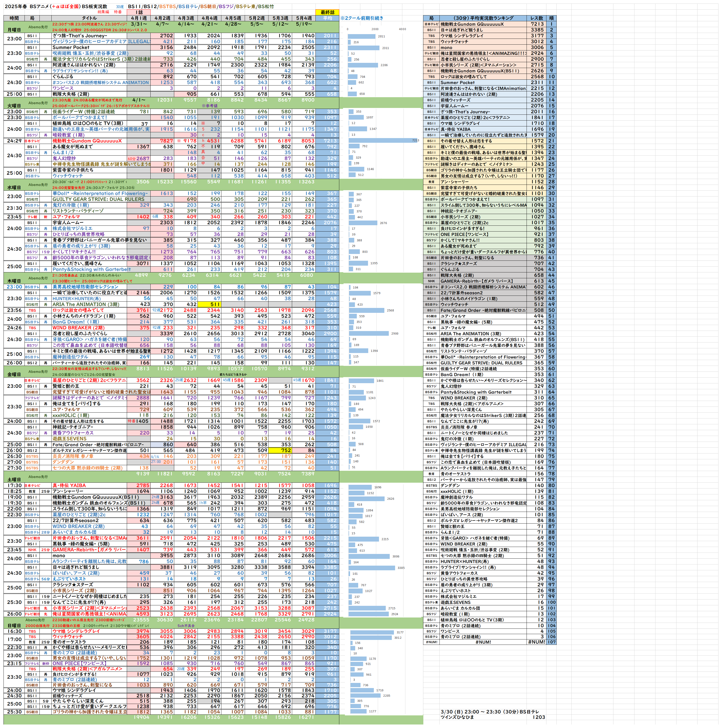The height and width of the screenshot is (728, 722).
Task: Select the sheet title '2025年春 BSアニメ' cell
Action: click(27, 6)
